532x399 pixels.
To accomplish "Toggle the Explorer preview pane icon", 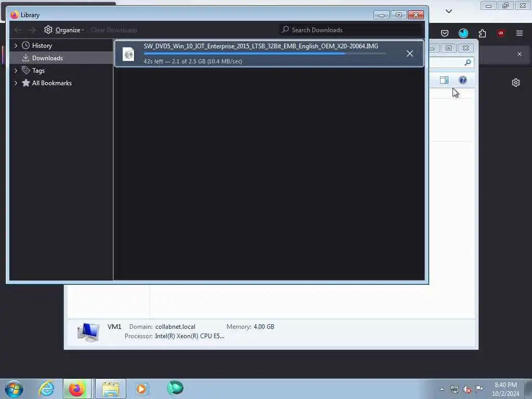I will [444, 80].
